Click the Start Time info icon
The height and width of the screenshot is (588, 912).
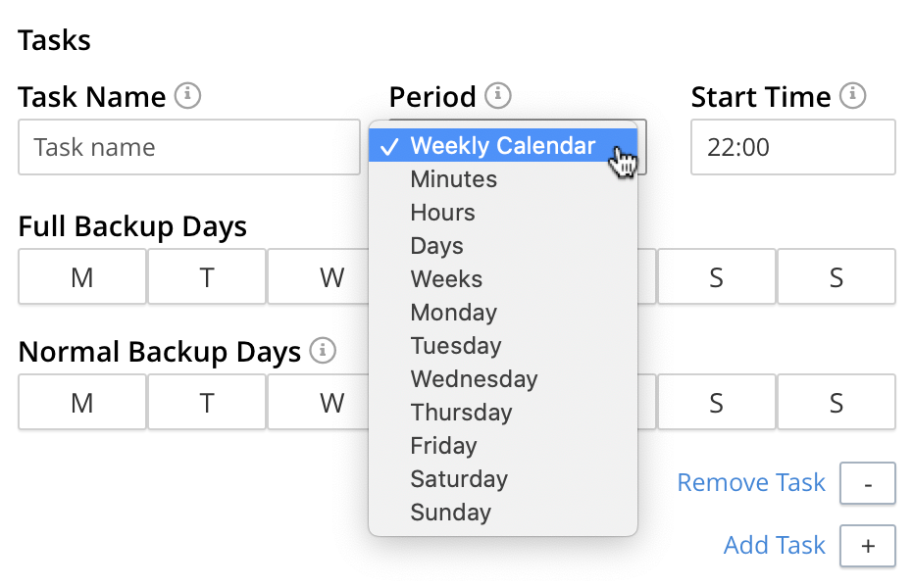point(853,96)
